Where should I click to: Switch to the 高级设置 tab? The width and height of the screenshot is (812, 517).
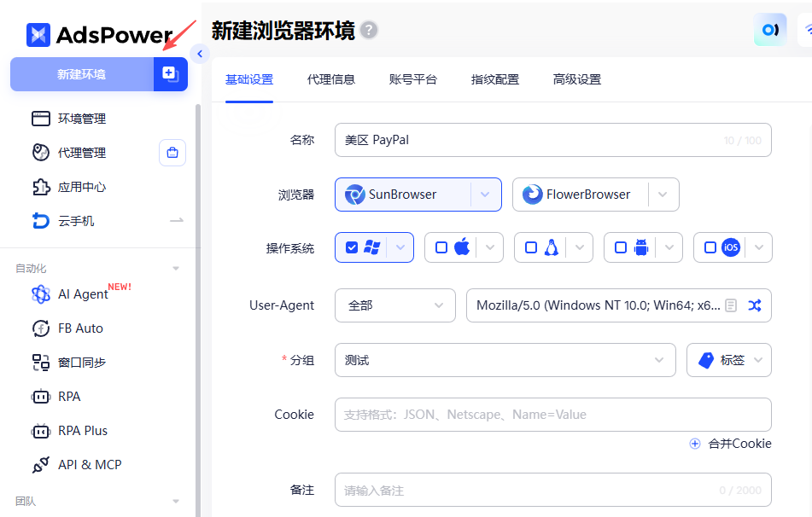point(577,79)
